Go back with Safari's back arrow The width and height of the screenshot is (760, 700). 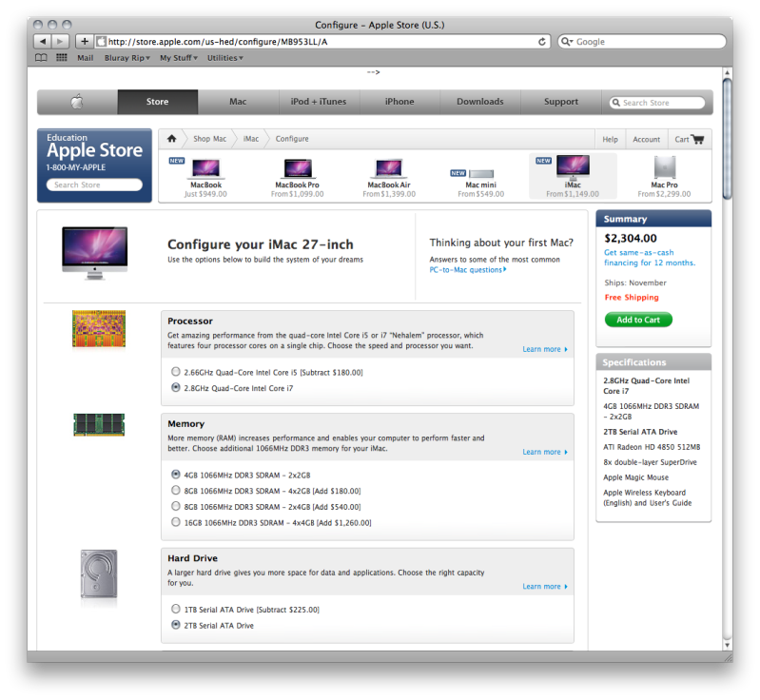[43, 42]
